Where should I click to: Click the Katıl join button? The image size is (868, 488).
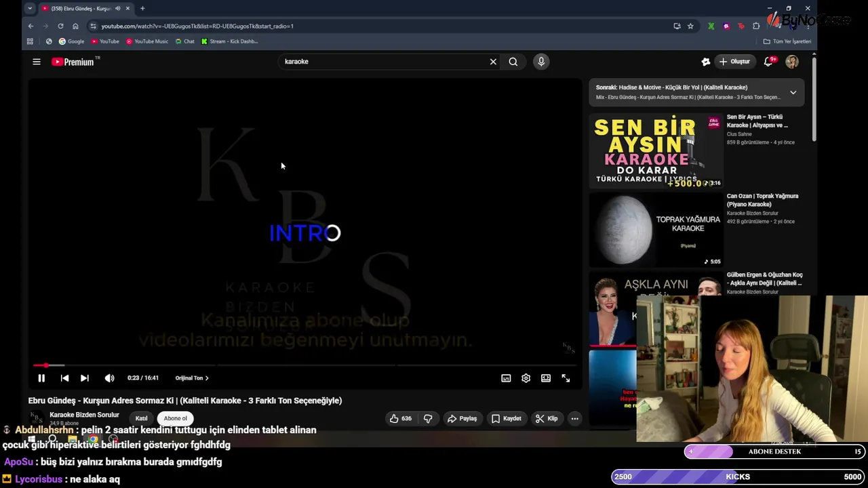tap(141, 418)
